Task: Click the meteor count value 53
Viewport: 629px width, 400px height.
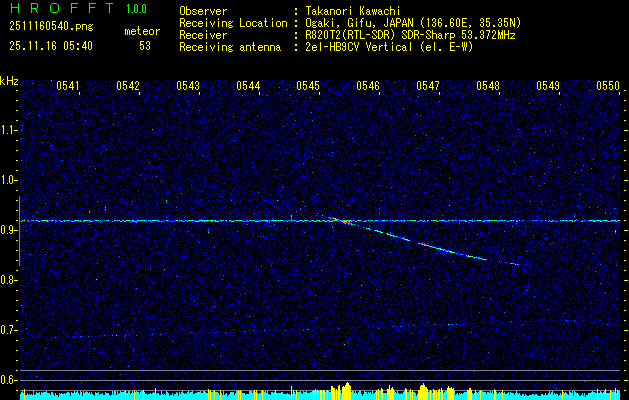Action: [x=144, y=46]
